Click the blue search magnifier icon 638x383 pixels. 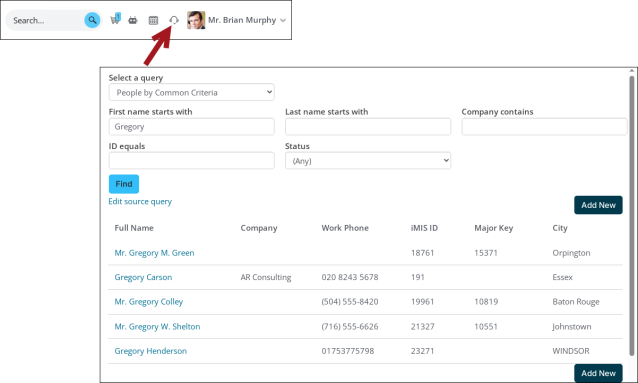pyautogui.click(x=92, y=20)
